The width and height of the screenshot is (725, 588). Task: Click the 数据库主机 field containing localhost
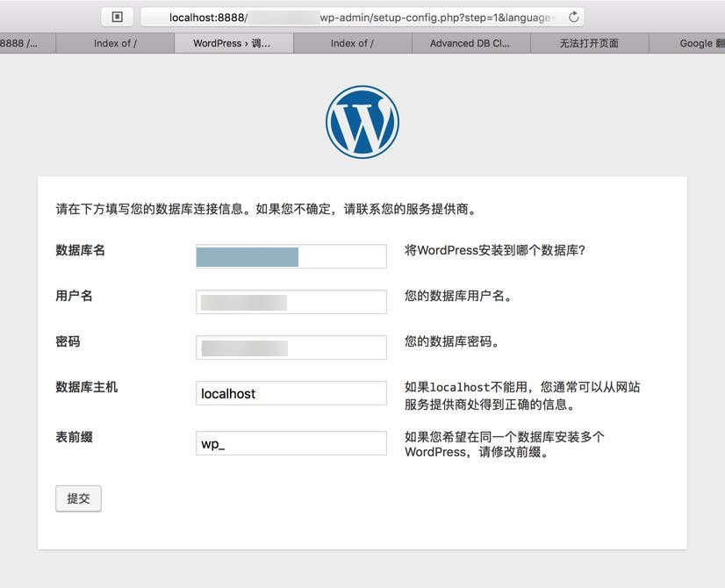tap(291, 393)
